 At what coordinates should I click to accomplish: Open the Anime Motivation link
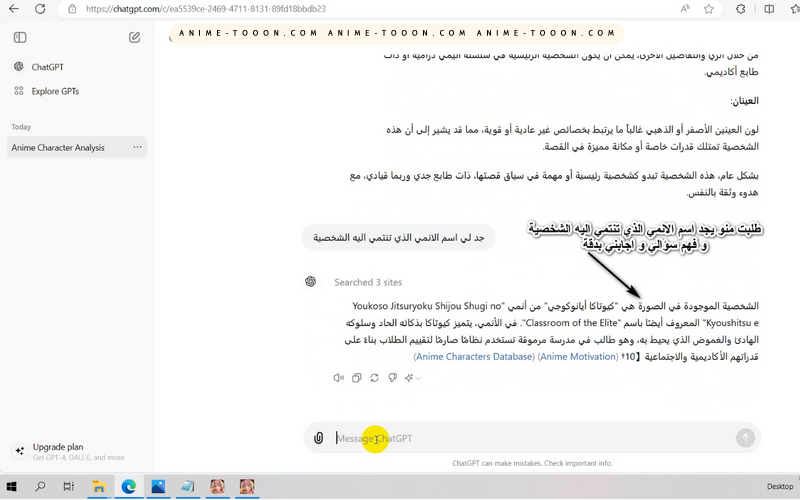pos(578,357)
